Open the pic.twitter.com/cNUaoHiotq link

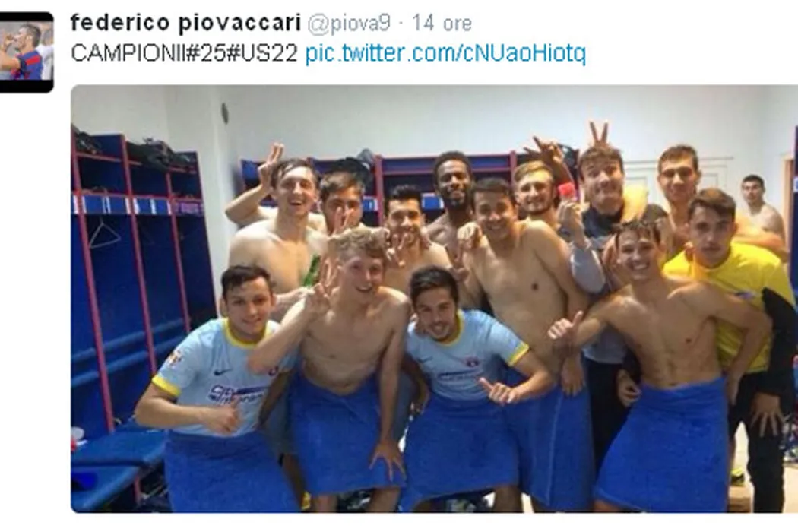pos(445,52)
